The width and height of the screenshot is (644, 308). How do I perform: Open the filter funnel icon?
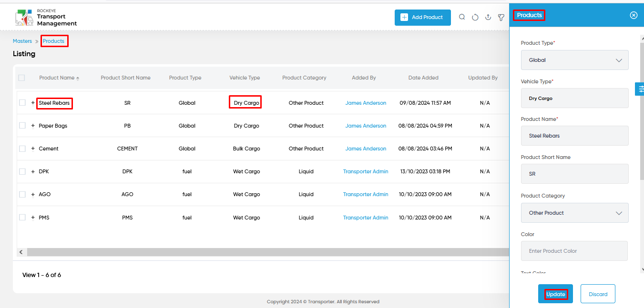[x=501, y=17]
